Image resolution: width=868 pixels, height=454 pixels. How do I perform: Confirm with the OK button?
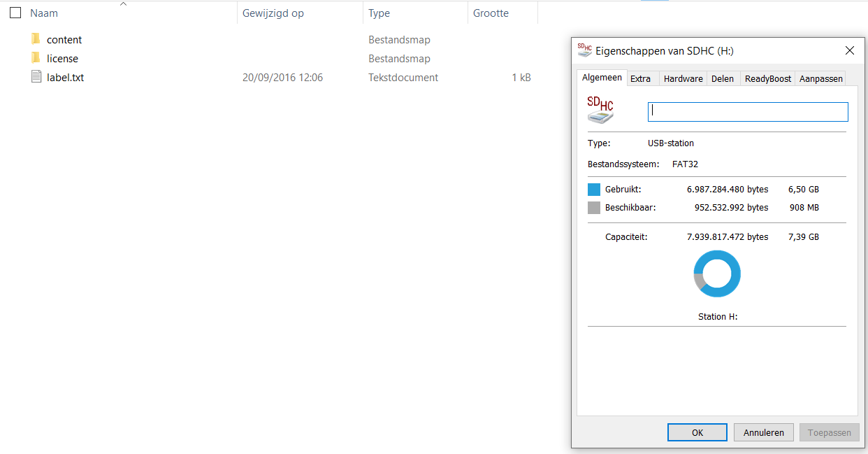697,432
